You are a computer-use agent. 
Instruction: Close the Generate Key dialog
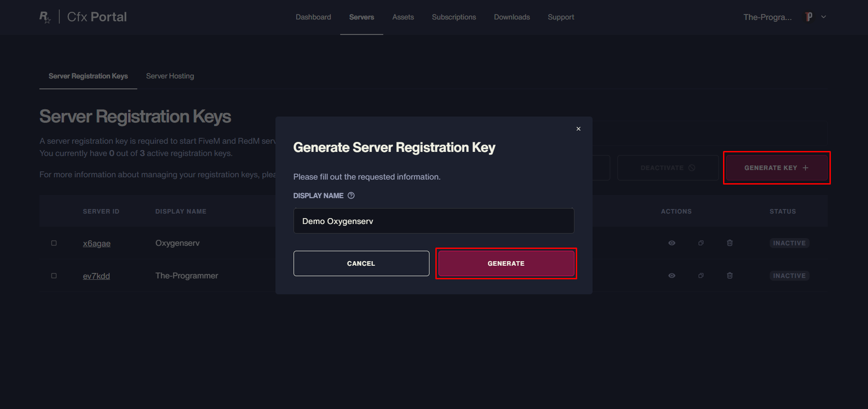tap(579, 129)
